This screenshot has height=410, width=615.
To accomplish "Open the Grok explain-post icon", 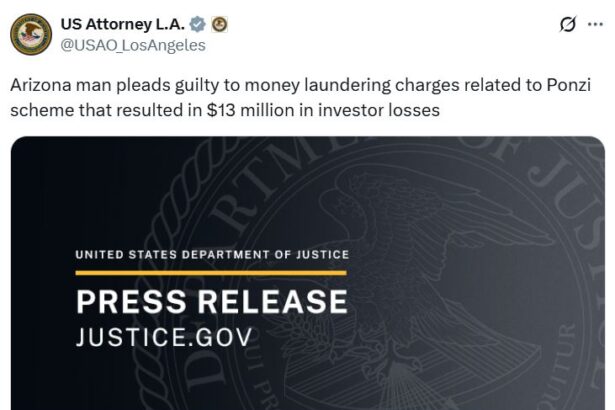I will coord(567,25).
